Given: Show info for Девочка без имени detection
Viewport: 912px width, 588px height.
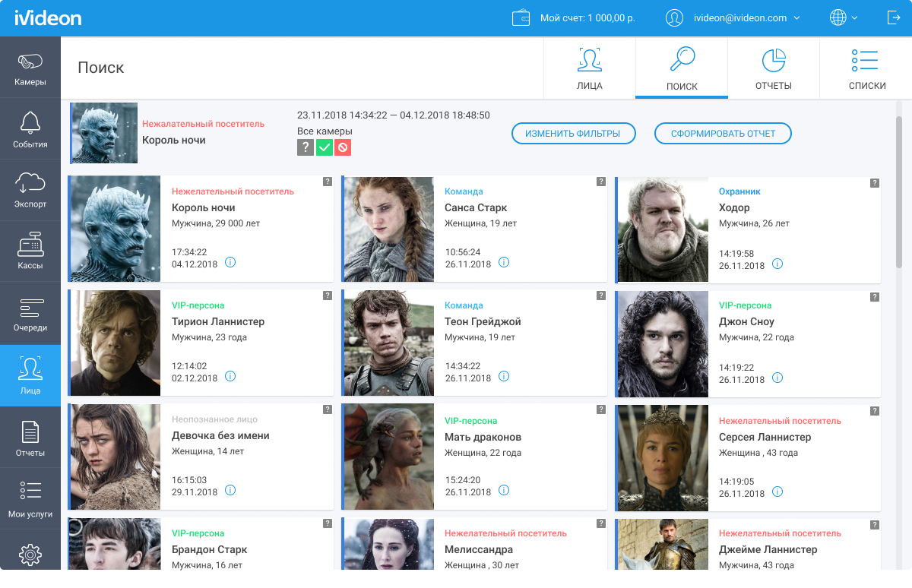Looking at the screenshot, I should (x=230, y=491).
